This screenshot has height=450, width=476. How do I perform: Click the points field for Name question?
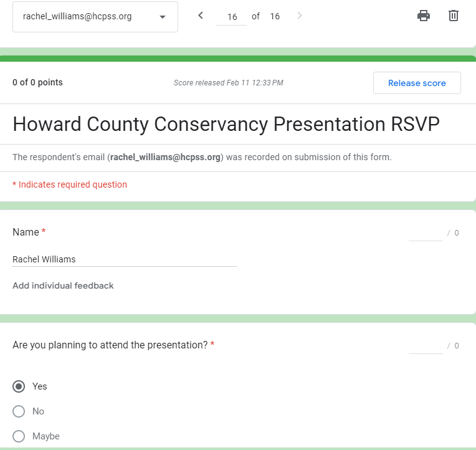click(426, 233)
